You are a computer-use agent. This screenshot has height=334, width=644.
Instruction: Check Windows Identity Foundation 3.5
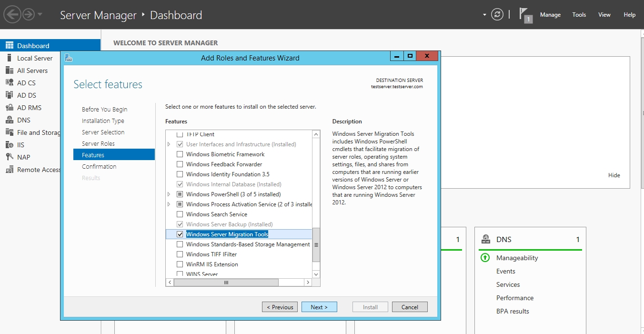click(180, 174)
